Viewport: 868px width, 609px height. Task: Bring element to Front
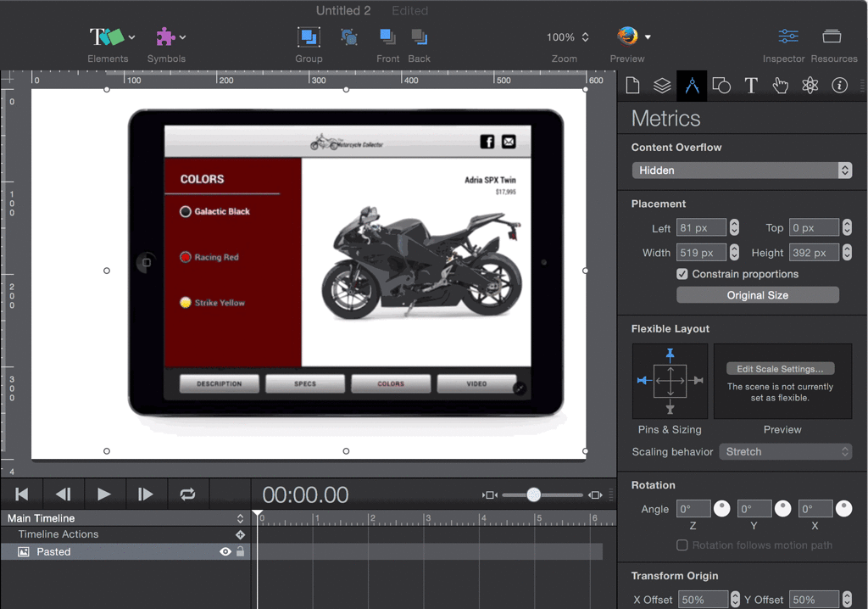tap(387, 37)
